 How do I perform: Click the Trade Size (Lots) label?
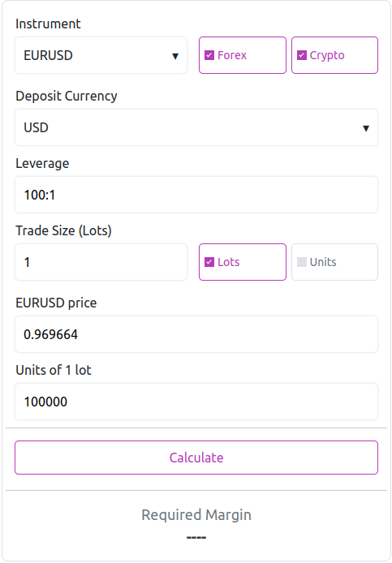pos(63,230)
